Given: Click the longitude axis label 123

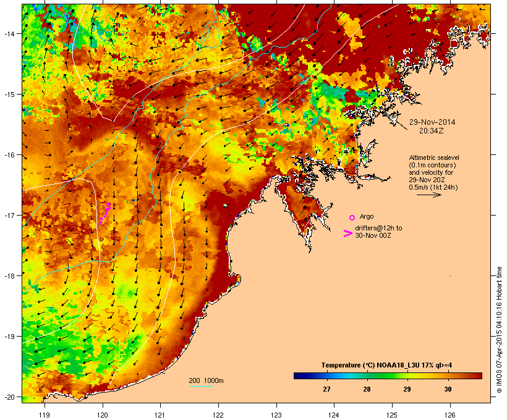Looking at the screenshot, I should (x=276, y=415).
